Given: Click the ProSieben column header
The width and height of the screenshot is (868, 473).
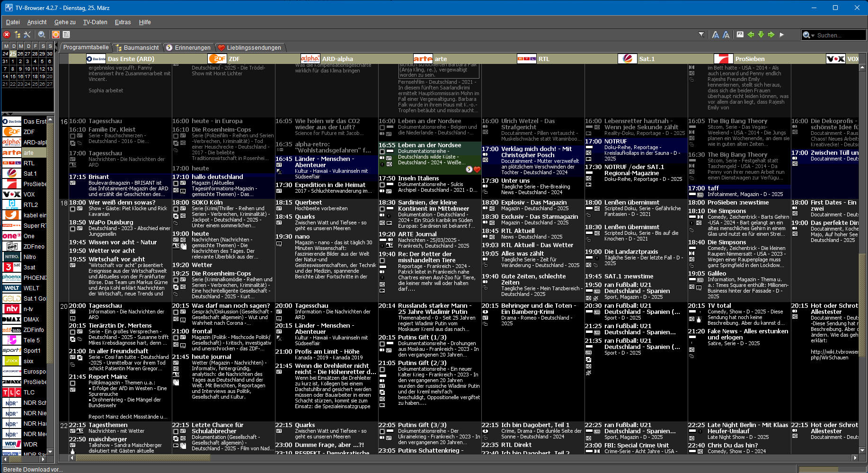Looking at the screenshot, I should [x=739, y=59].
